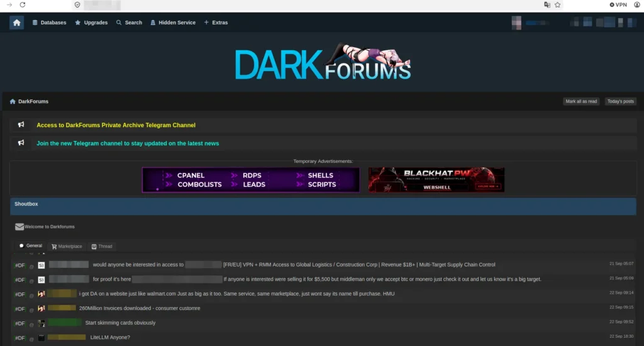Click megaphone icon beside Telegram news announcement
This screenshot has height=346, width=644.
pyautogui.click(x=21, y=143)
